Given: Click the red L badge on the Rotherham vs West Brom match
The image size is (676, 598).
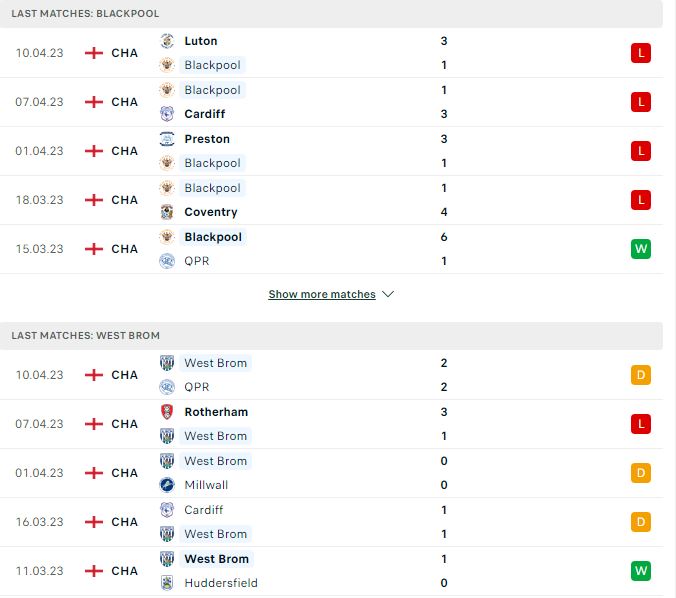Looking at the screenshot, I should pyautogui.click(x=641, y=424).
